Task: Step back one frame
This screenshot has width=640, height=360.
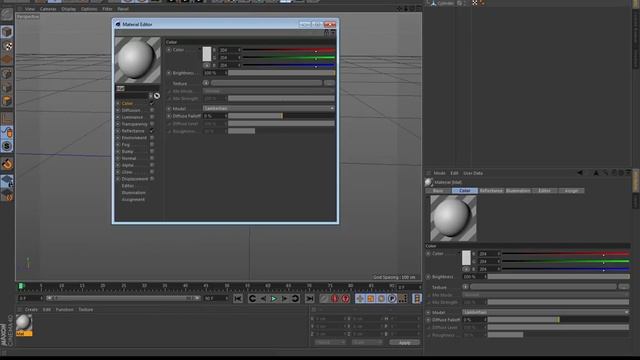Action: point(263,299)
